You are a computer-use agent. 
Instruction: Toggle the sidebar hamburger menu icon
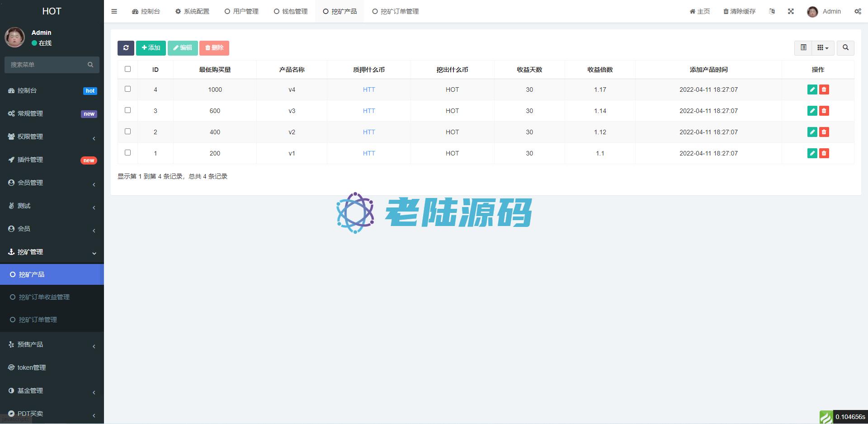click(x=114, y=11)
